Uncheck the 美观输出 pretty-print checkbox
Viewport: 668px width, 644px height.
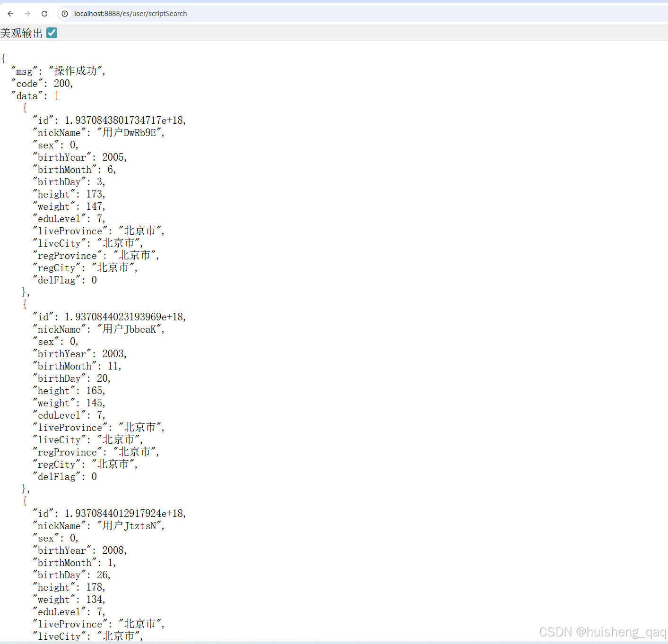point(52,33)
